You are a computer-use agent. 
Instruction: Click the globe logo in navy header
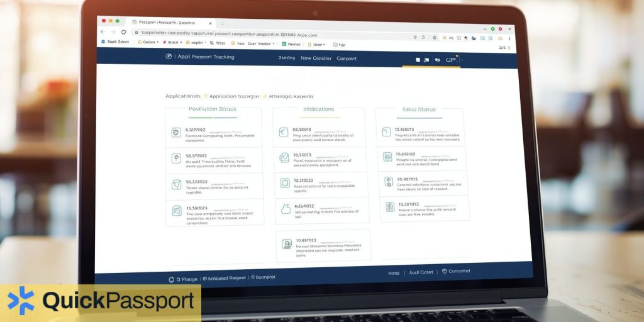point(169,57)
